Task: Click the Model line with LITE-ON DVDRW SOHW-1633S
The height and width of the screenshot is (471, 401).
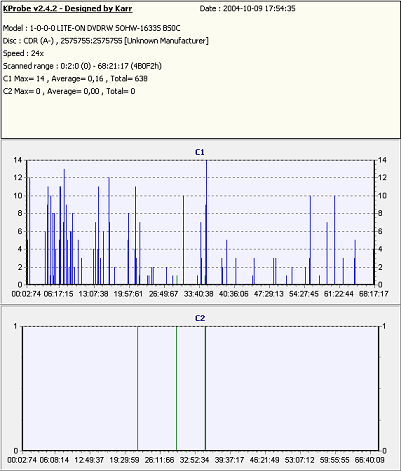Action: pyautogui.click(x=92, y=28)
